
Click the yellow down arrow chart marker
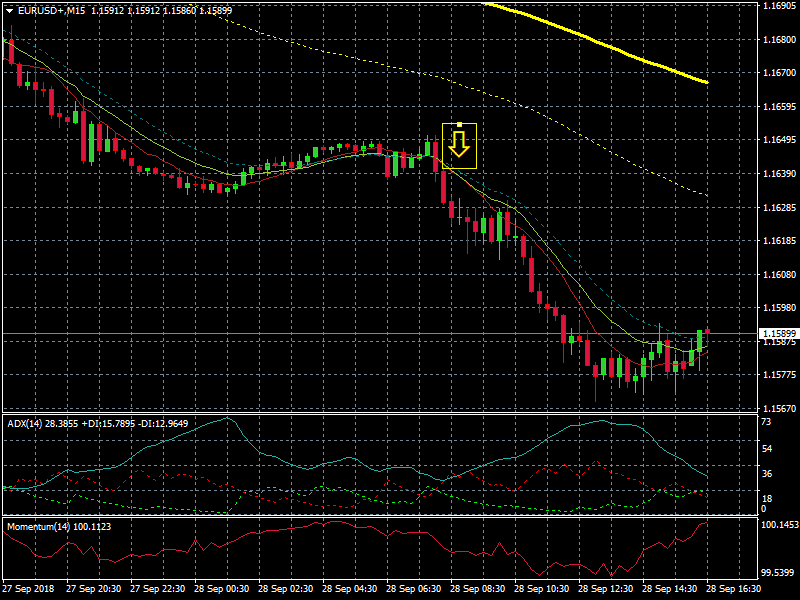point(459,147)
